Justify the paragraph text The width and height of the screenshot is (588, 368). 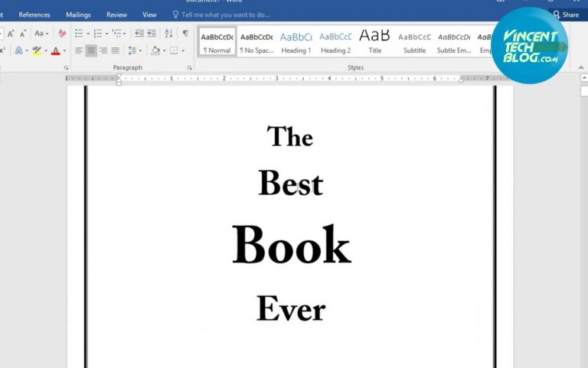(116, 50)
